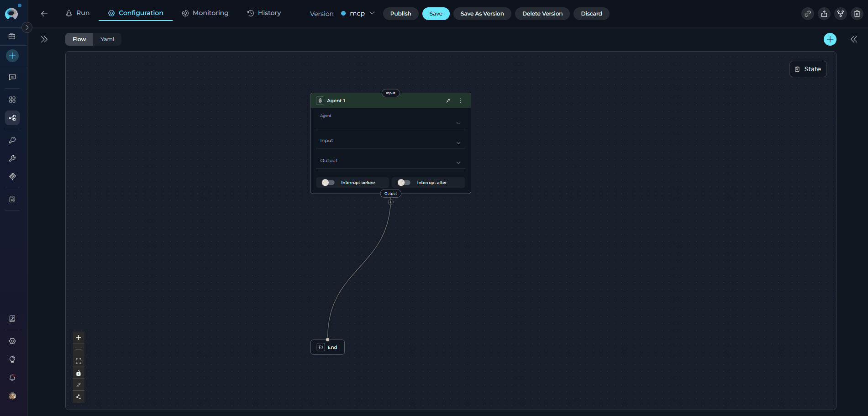868x416 pixels.
Task: Click fit-view in the canvas controls
Action: [78, 361]
